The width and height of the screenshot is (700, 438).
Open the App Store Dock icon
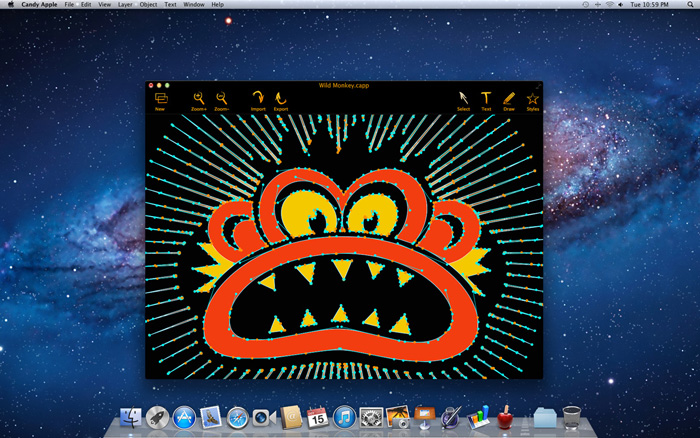coord(184,418)
